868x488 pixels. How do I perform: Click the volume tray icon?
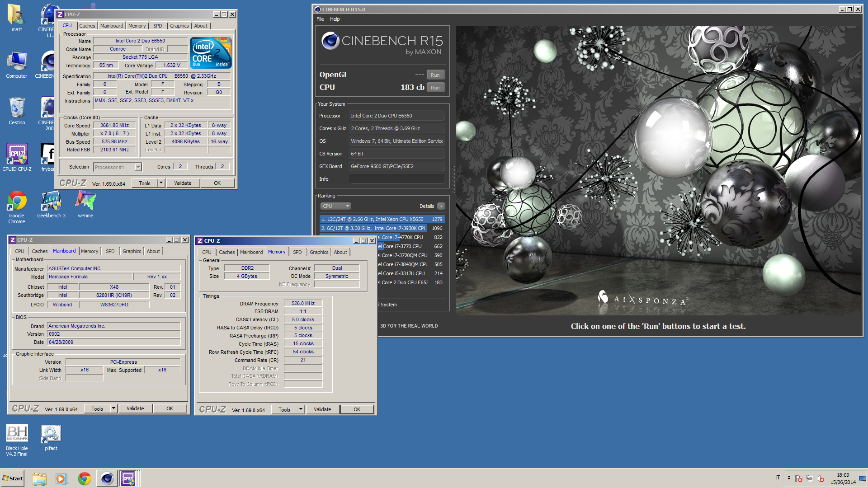click(x=821, y=479)
